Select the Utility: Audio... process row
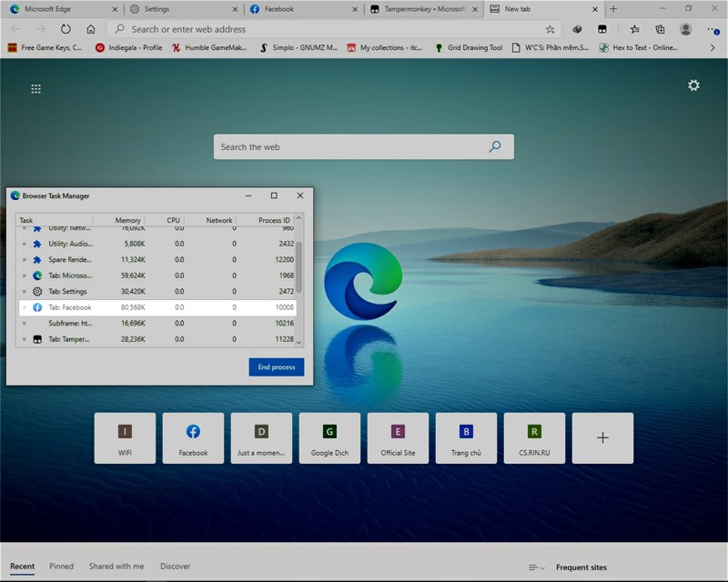 (157, 244)
